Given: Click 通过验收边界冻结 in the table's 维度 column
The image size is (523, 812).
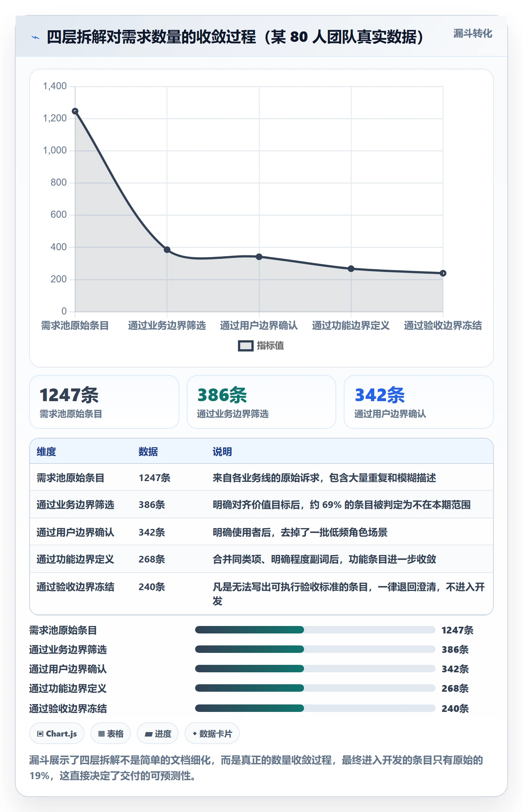Looking at the screenshot, I should [x=75, y=587].
